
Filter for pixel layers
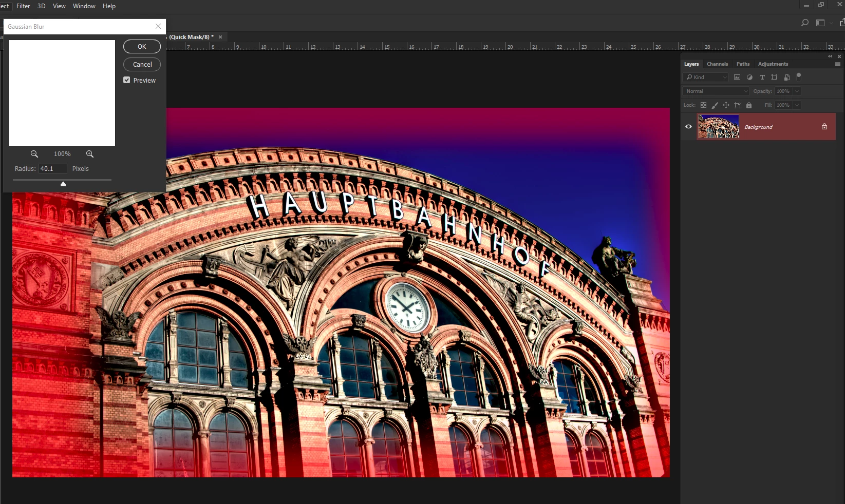(x=737, y=77)
